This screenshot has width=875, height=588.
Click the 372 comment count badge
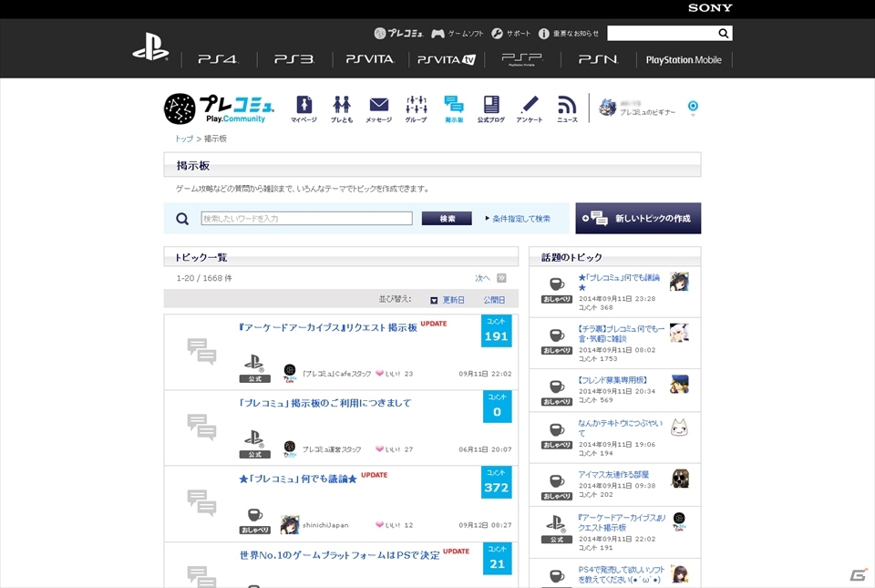click(x=496, y=482)
